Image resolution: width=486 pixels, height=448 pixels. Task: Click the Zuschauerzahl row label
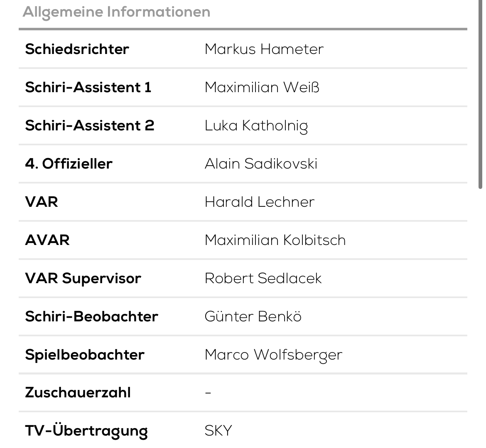pos(78,392)
